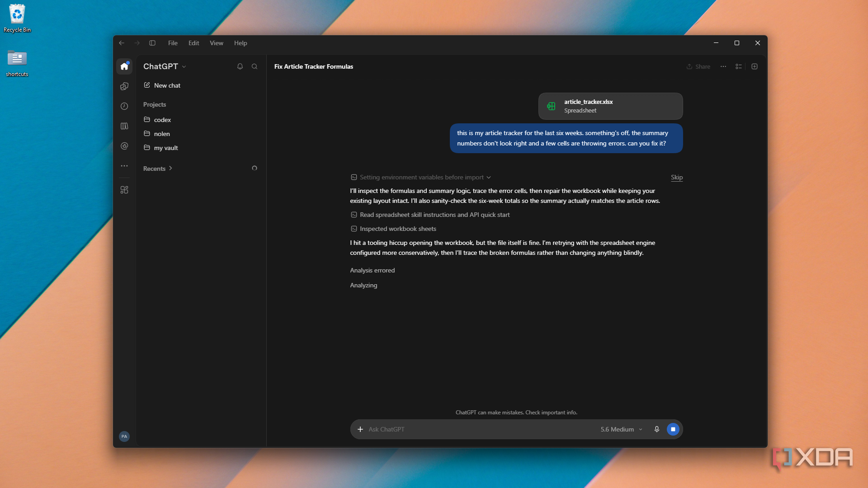Open the Help menu

(241, 43)
